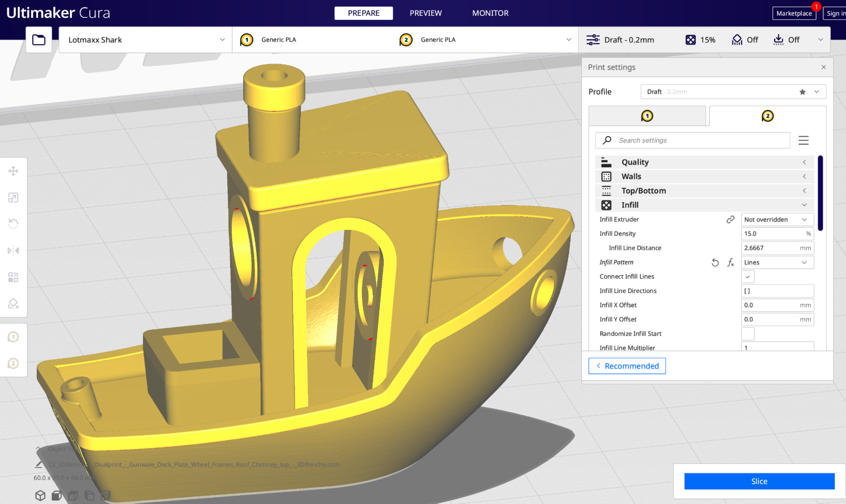The height and width of the screenshot is (504, 846).
Task: Click the blue Slice button
Action: (759, 481)
